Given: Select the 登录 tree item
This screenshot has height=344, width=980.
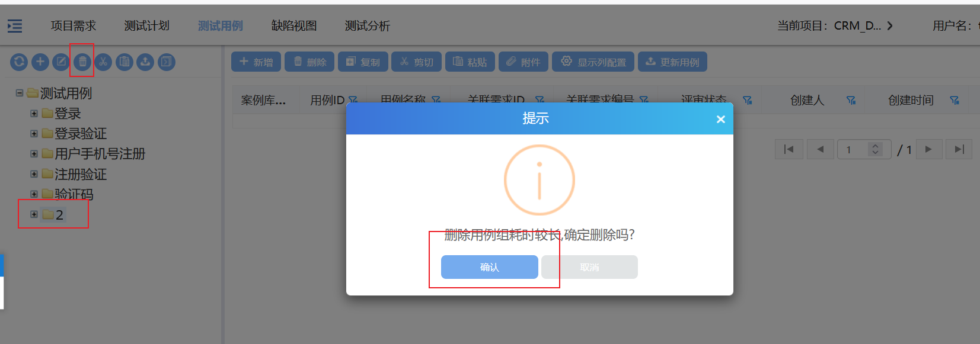Looking at the screenshot, I should [68, 113].
